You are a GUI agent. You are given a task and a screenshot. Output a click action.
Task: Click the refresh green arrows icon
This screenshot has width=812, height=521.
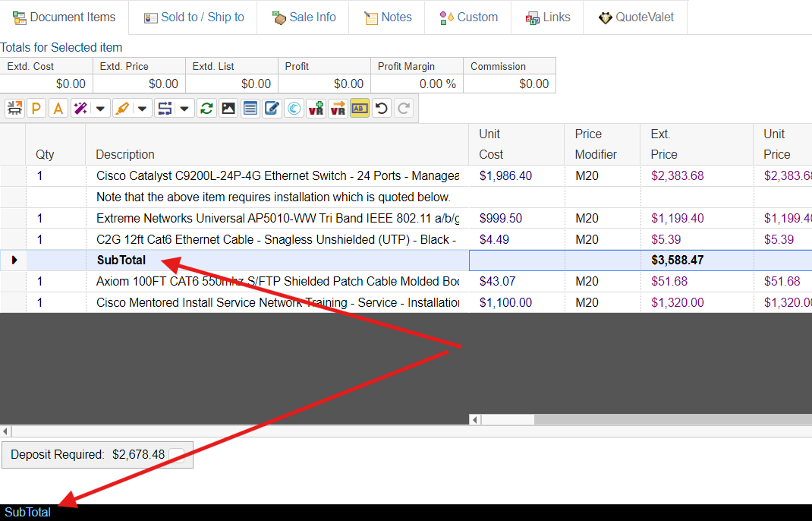(206, 109)
